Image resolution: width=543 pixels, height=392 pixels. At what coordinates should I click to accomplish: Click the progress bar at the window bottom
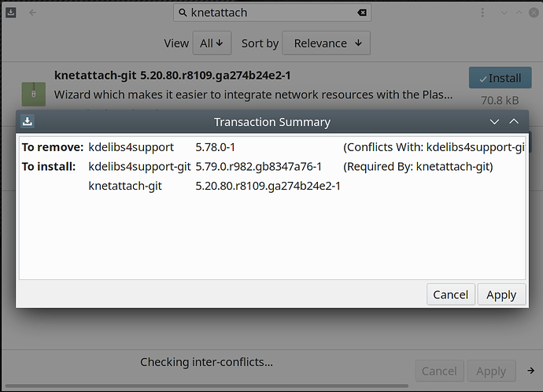(207, 386)
